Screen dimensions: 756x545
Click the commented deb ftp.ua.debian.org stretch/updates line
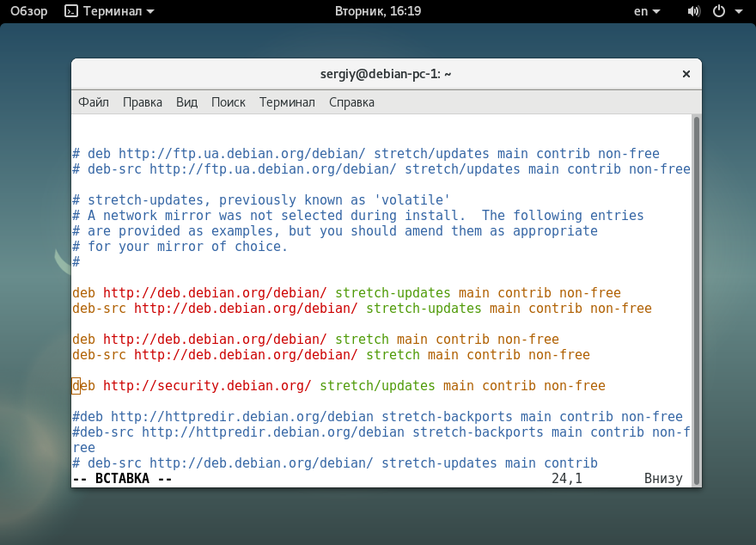tap(366, 154)
